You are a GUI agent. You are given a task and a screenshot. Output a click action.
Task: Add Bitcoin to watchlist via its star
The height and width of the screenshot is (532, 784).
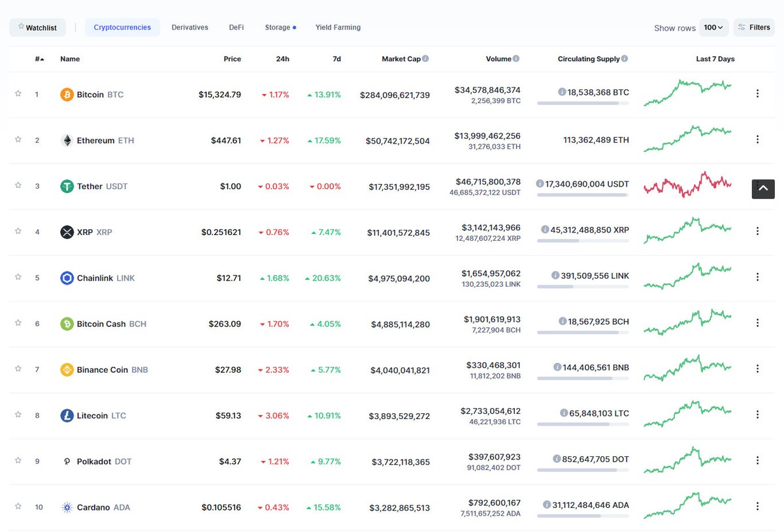click(18, 94)
